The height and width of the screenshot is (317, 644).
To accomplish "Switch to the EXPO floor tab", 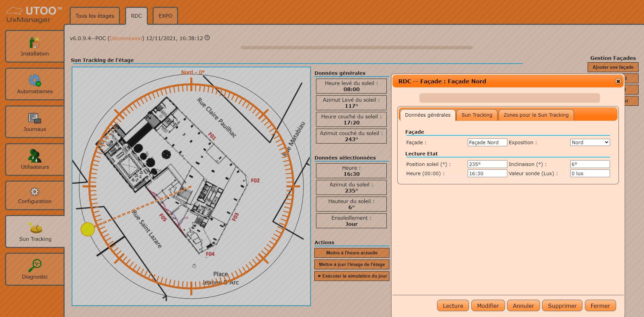I will (x=165, y=16).
